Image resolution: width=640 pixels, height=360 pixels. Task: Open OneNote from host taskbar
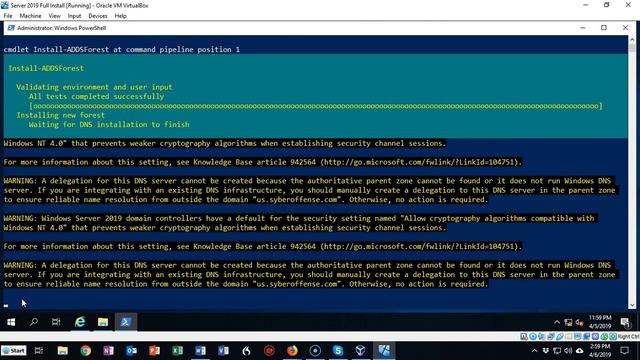pos(108,351)
